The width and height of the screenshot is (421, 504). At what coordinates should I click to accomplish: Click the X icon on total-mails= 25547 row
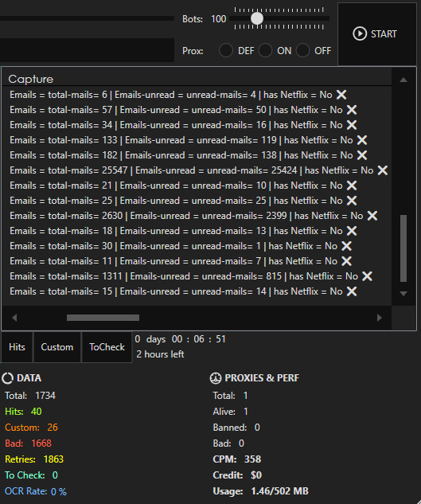[383, 170]
